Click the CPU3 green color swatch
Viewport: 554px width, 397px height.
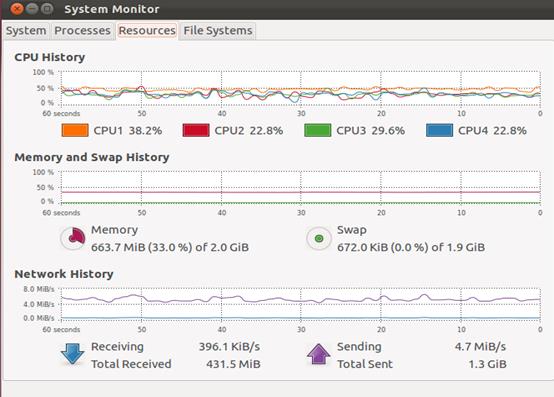318,130
